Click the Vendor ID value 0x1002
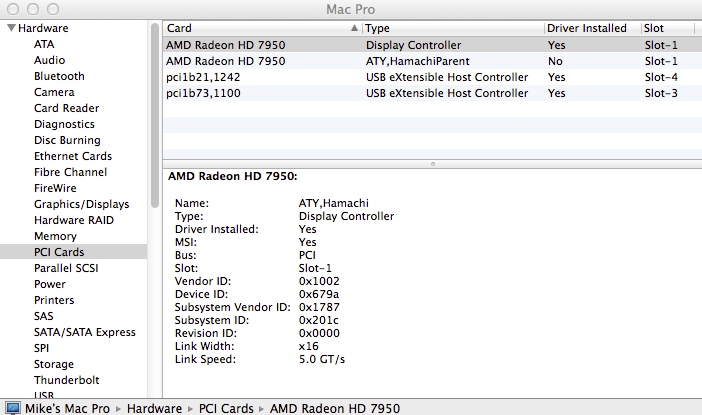This screenshot has height=415, width=702. point(319,281)
